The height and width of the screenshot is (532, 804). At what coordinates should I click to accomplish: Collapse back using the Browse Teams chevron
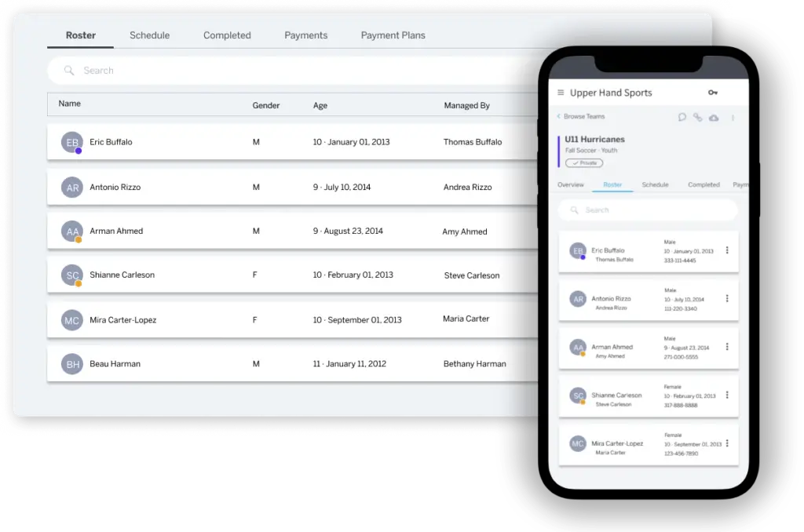[559, 116]
